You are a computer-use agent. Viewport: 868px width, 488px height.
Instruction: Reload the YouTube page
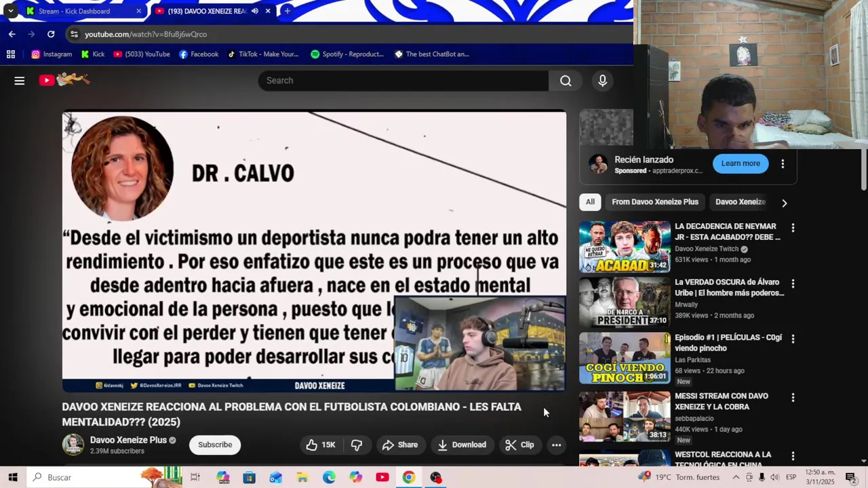click(x=51, y=34)
